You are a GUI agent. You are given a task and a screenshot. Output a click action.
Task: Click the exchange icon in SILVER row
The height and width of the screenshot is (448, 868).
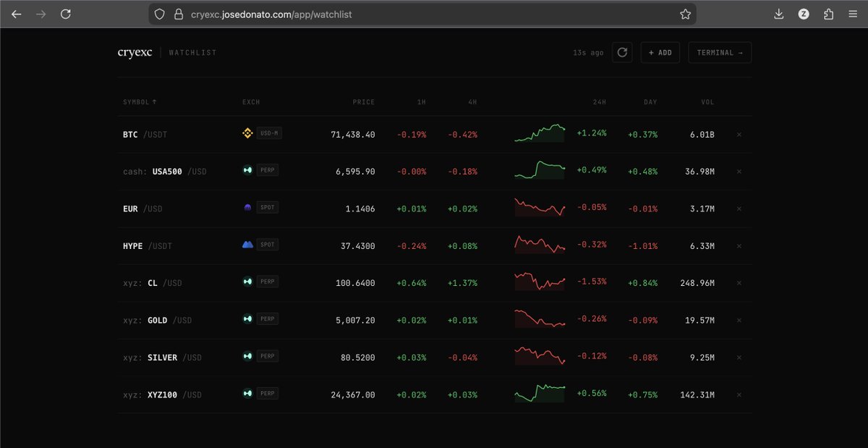(247, 356)
